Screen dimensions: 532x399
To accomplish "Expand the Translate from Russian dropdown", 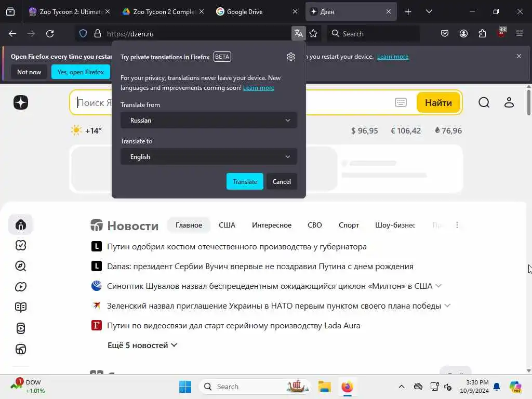I will point(209,121).
